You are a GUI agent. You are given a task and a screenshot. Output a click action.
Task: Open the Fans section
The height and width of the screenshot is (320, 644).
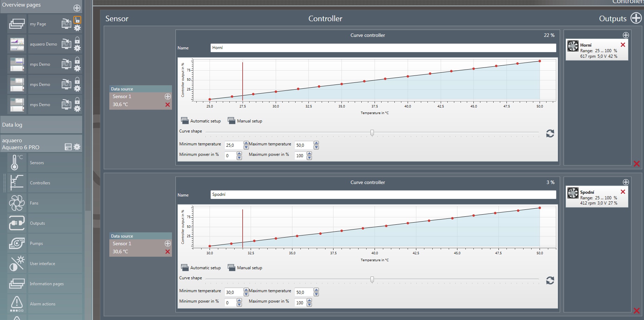[x=55, y=203]
